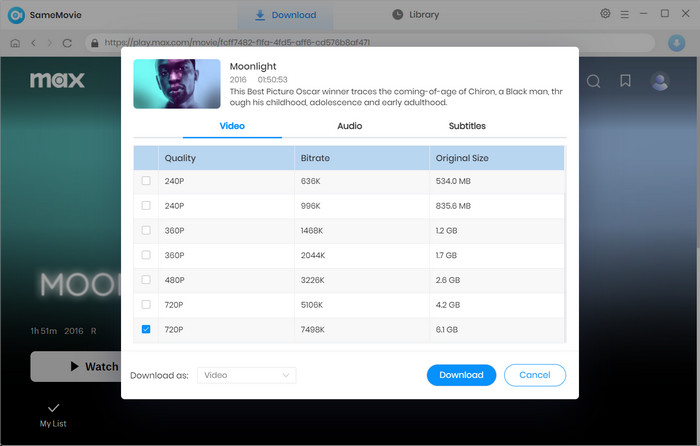Check the 360P 2044K quality checkbox
The width and height of the screenshot is (700, 446).
(146, 255)
